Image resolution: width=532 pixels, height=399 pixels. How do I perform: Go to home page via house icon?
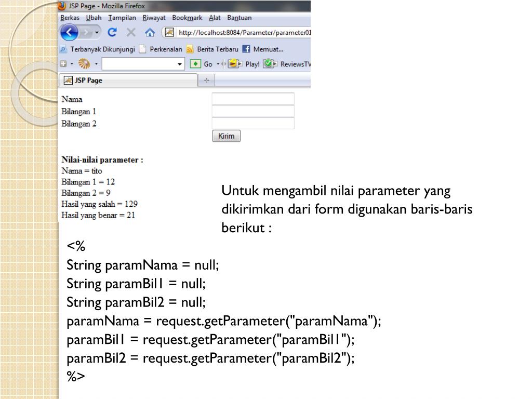[x=150, y=33]
